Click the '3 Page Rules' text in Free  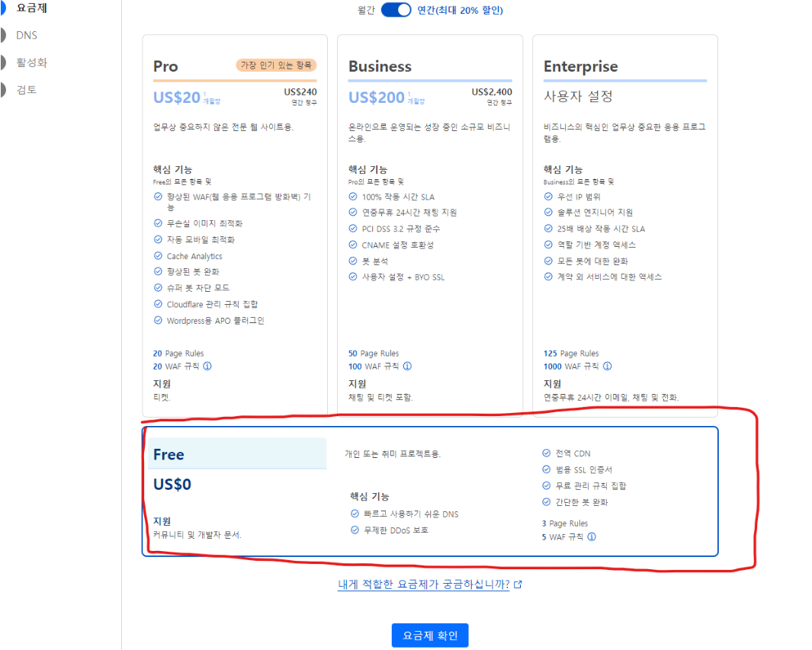(565, 524)
